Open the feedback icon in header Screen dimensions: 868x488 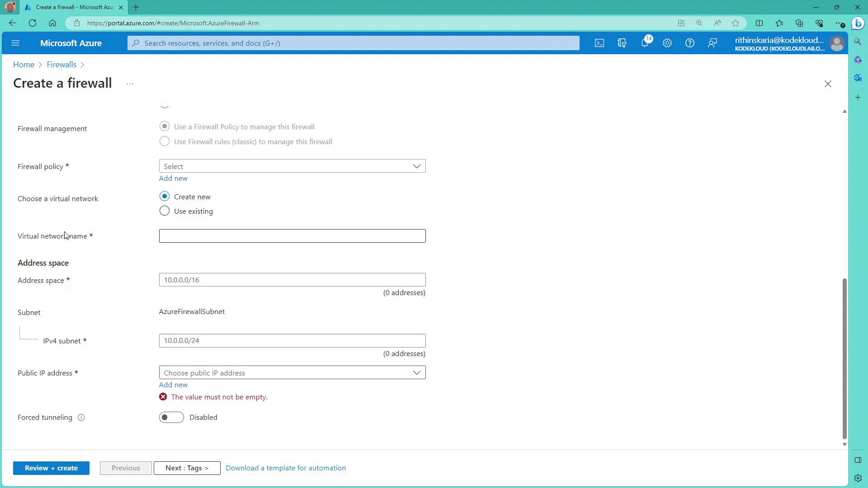[712, 43]
